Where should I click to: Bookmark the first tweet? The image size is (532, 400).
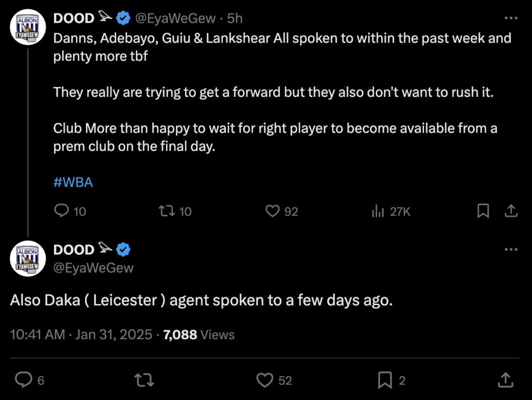483,211
